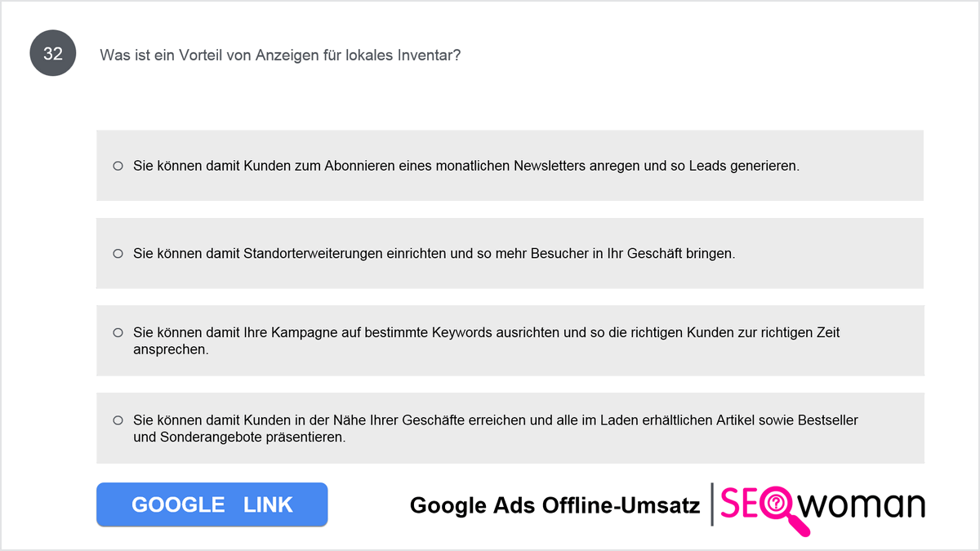Click the answer text mentioning monatlichen Newsletters

(x=466, y=166)
